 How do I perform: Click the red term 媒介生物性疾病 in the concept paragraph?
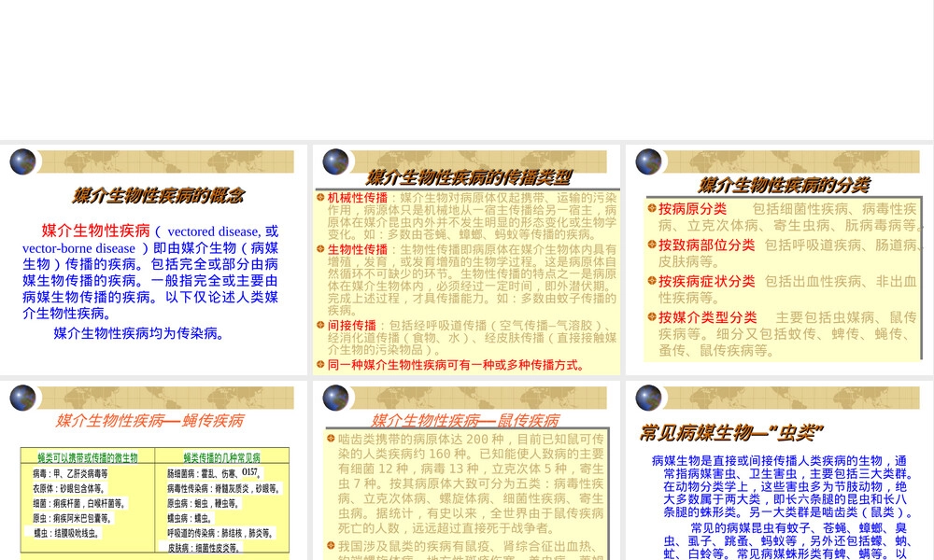click(96, 231)
